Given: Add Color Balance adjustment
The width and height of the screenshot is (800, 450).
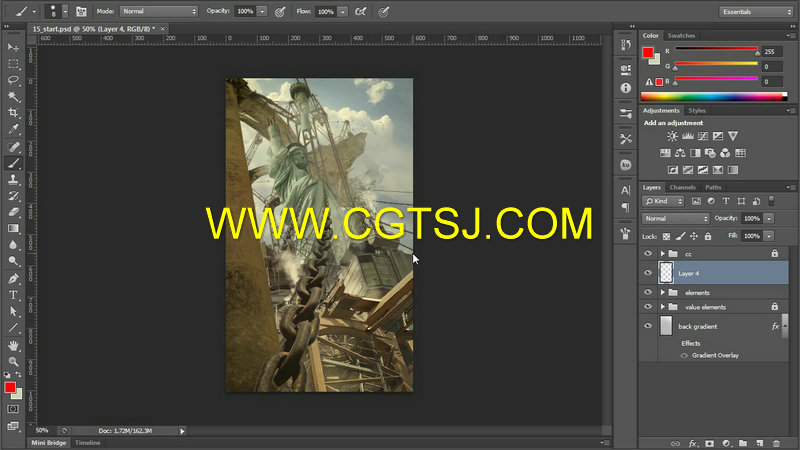Looking at the screenshot, I should (680, 153).
